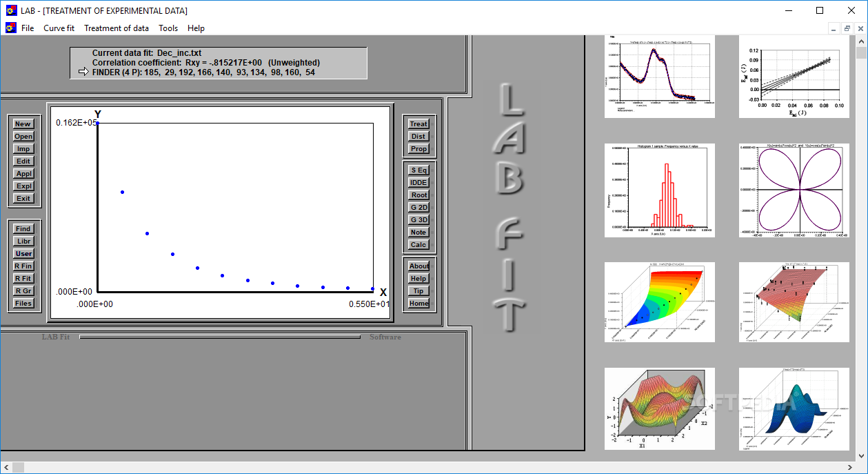Screen dimensions: 868x474
Task: Click the vertical scrollbar down arrow
Action: pyautogui.click(x=862, y=455)
